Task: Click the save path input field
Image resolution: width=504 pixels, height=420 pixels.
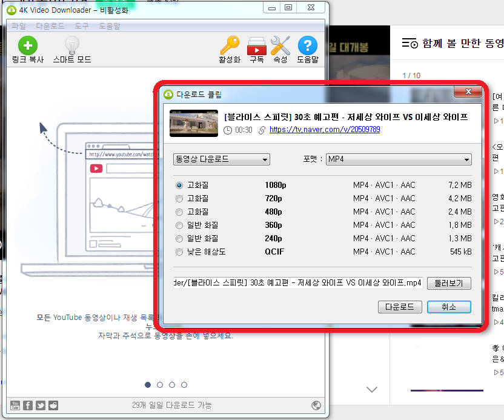Action: pyautogui.click(x=298, y=282)
